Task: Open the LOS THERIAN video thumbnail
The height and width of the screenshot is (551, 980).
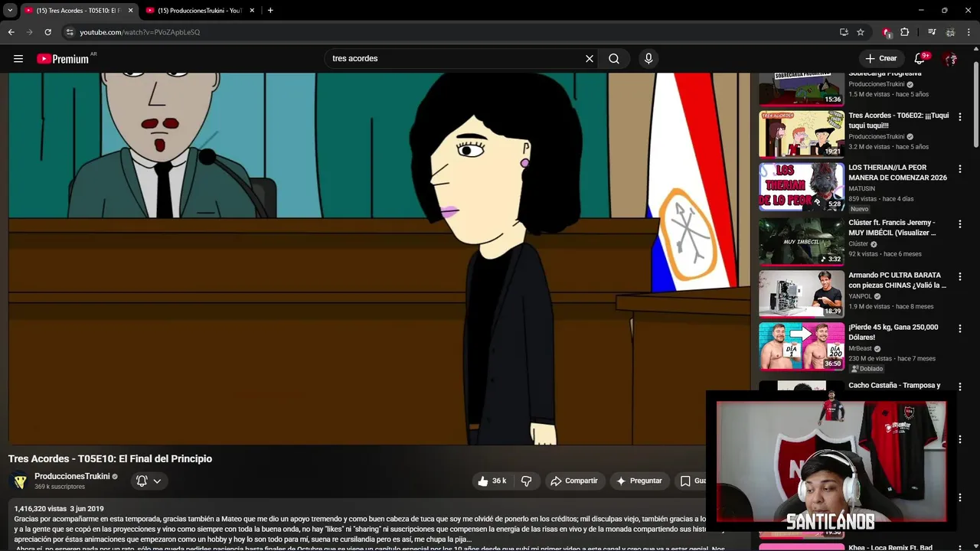Action: click(x=802, y=186)
